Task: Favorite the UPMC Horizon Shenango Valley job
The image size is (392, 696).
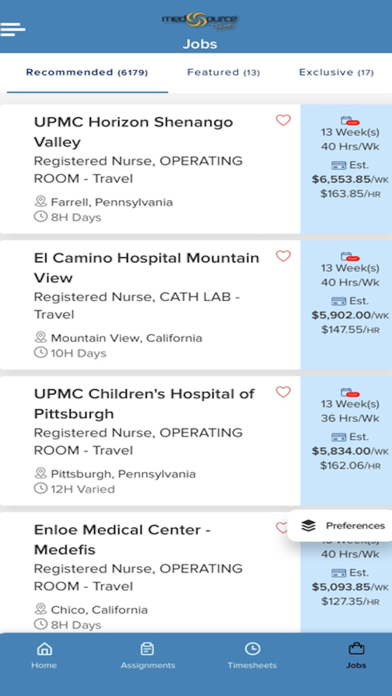Action: pos(283,120)
